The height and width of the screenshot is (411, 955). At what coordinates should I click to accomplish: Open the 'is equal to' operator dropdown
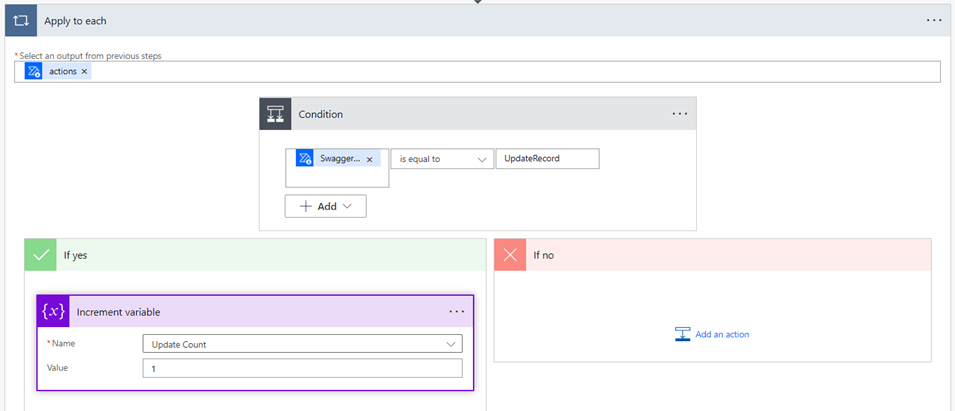coord(441,159)
